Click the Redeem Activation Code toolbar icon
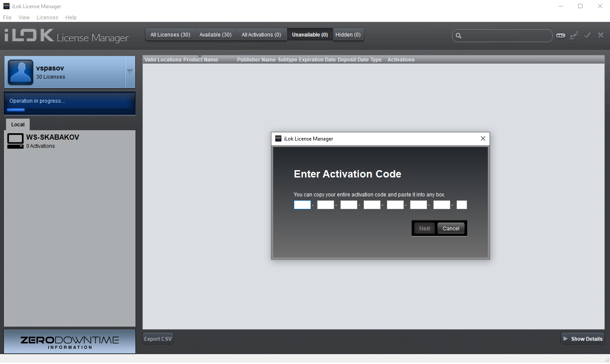Screen dimensions: 610x364 coord(561,36)
